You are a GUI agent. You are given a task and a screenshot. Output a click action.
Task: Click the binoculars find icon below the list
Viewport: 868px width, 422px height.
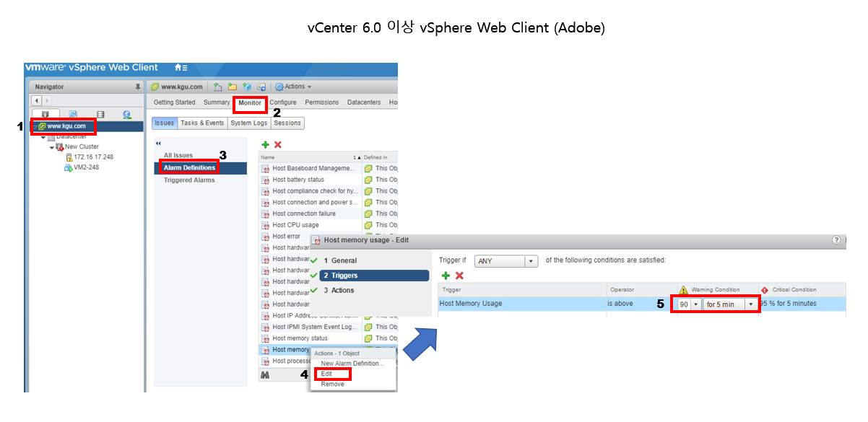tap(265, 375)
